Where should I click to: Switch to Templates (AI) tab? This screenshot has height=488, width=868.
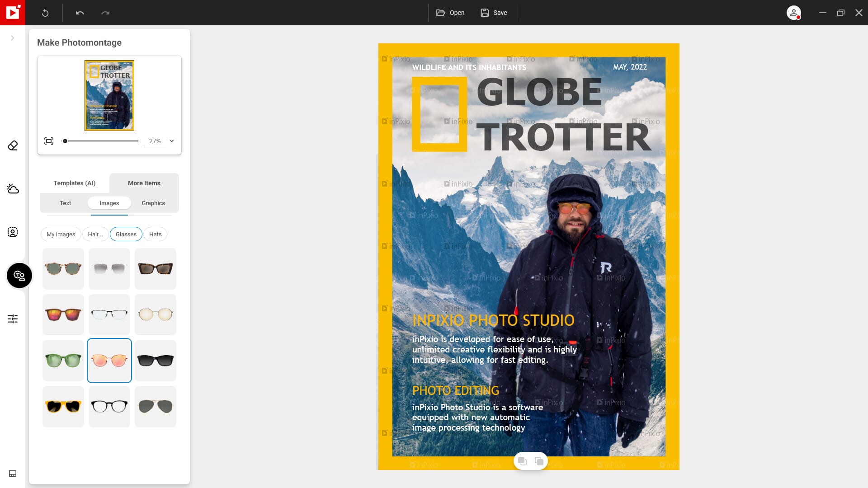click(75, 183)
